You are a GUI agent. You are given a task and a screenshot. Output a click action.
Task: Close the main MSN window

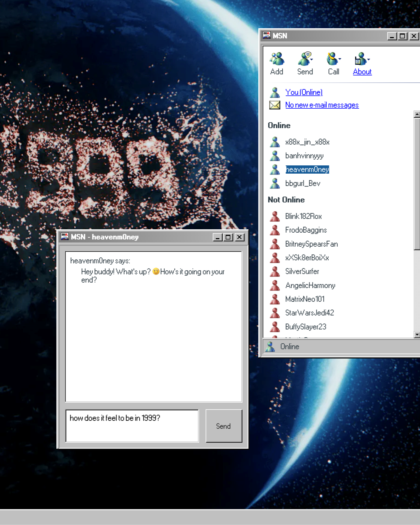[x=414, y=36]
